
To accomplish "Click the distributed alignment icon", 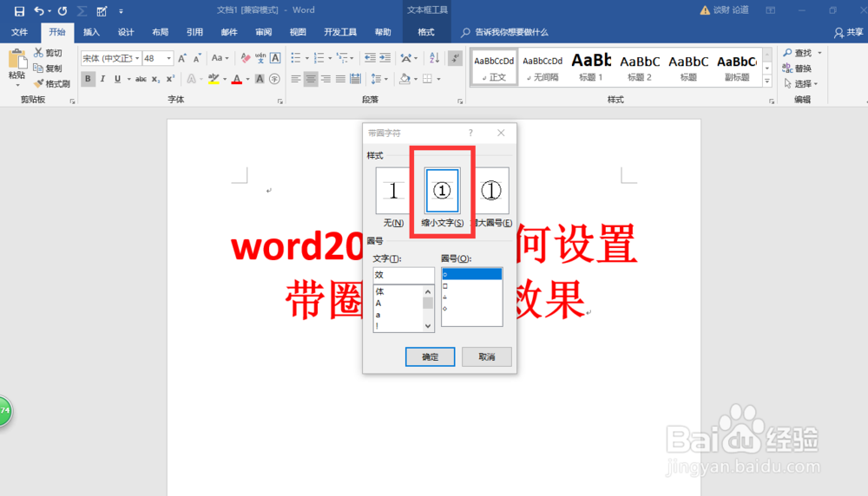I will (x=355, y=79).
